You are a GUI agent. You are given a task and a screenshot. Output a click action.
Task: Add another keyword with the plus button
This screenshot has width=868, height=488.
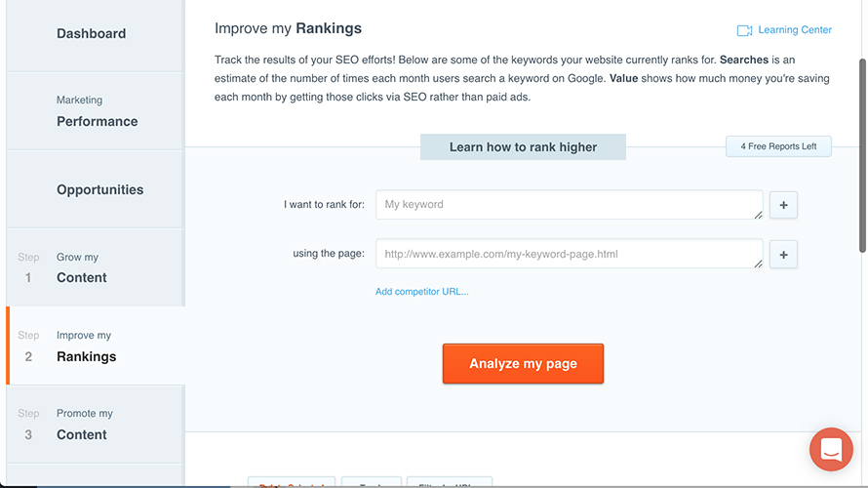point(783,205)
